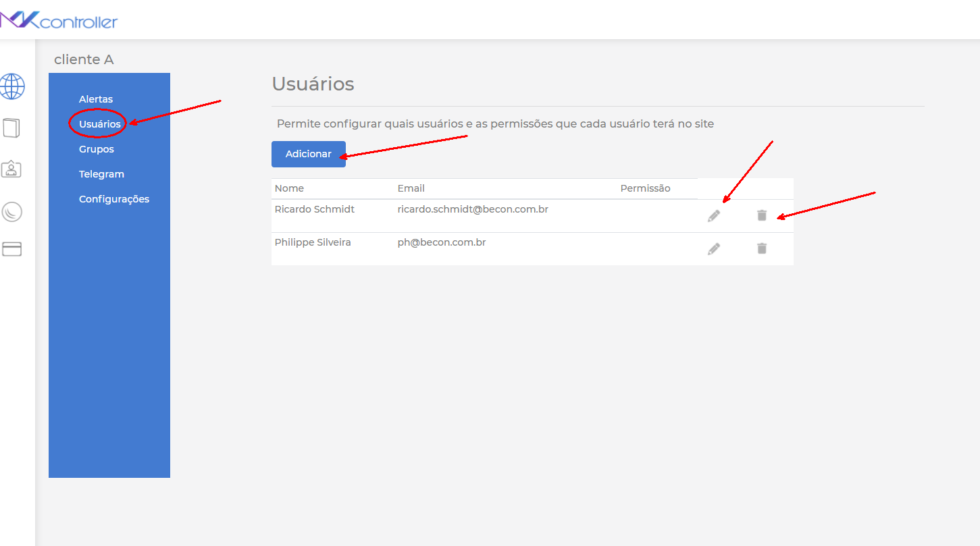Click the cliente A heading

coord(84,59)
